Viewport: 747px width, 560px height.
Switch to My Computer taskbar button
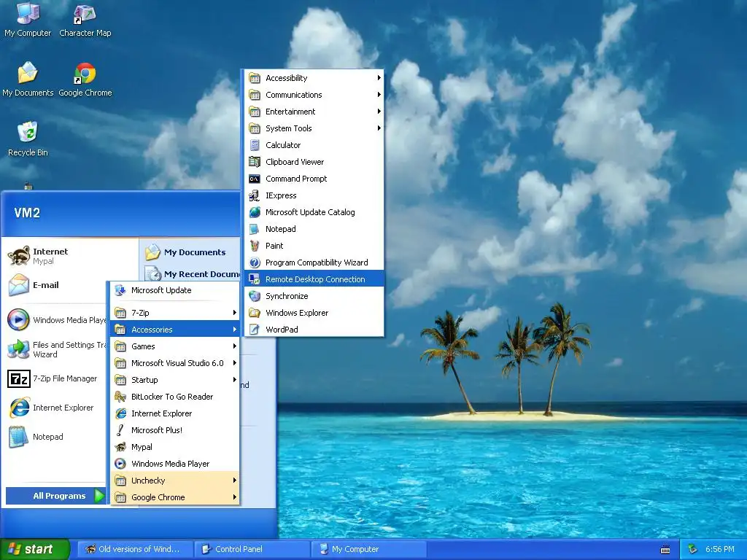[369, 549]
